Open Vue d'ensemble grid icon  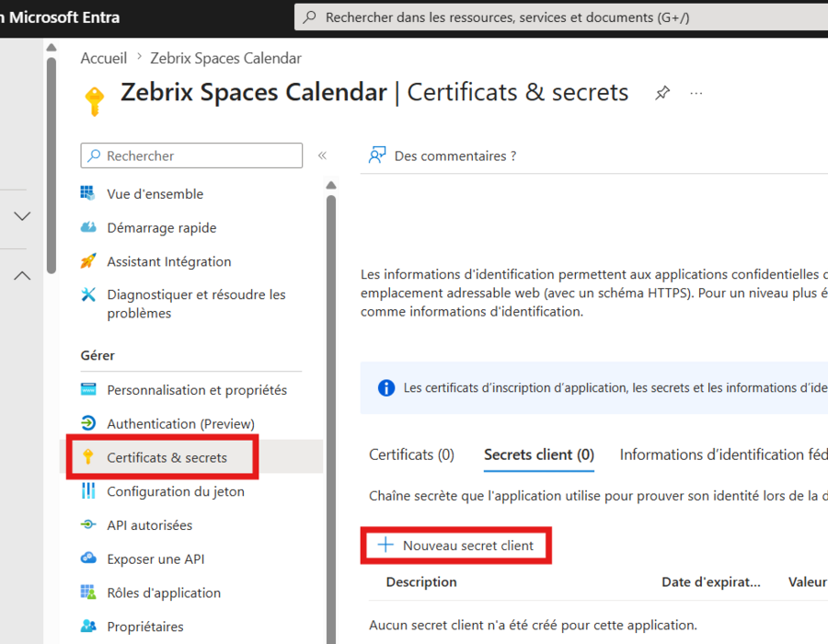tap(87, 193)
